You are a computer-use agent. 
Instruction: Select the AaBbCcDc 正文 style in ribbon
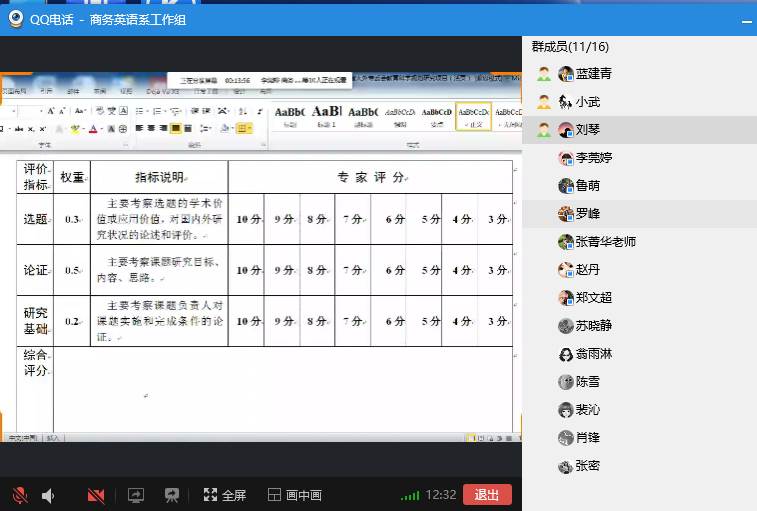pos(473,117)
